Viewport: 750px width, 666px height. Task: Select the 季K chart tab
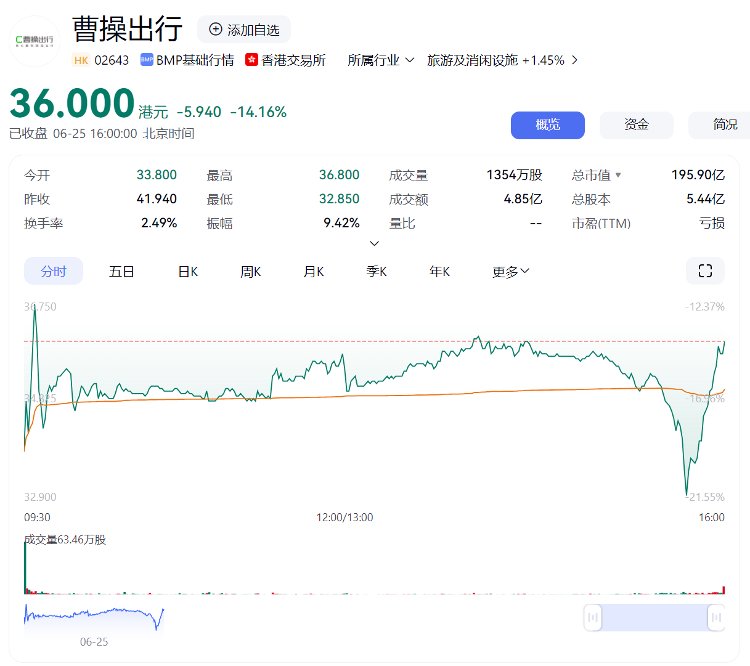click(376, 272)
